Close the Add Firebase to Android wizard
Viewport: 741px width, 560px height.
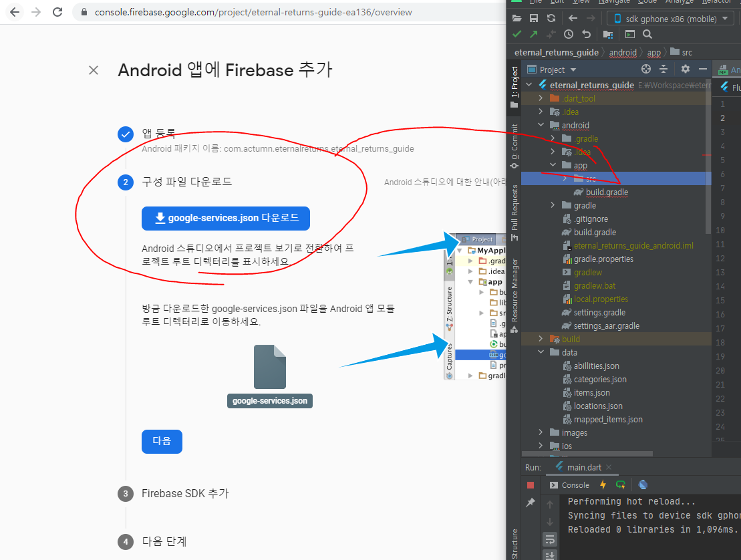tap(94, 70)
